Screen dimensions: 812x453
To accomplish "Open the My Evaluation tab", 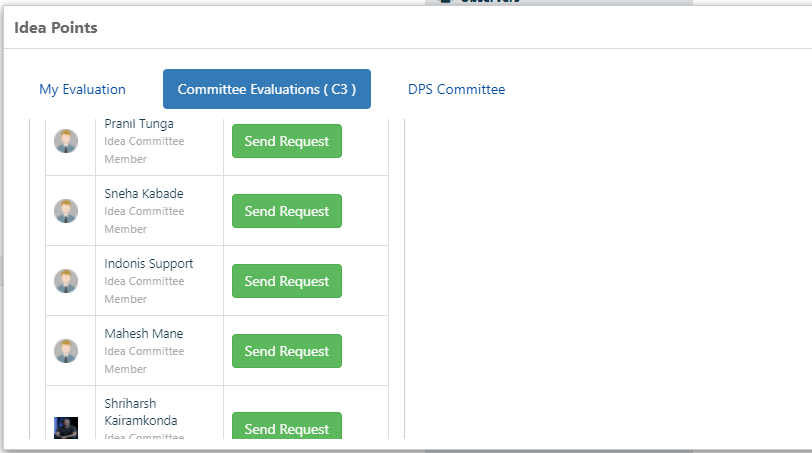I will [82, 89].
